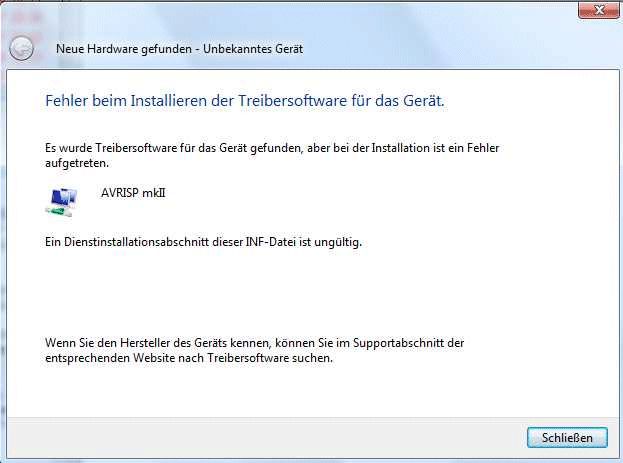Click the AVRISP mkII device icon
The height and width of the screenshot is (463, 623).
(x=62, y=202)
